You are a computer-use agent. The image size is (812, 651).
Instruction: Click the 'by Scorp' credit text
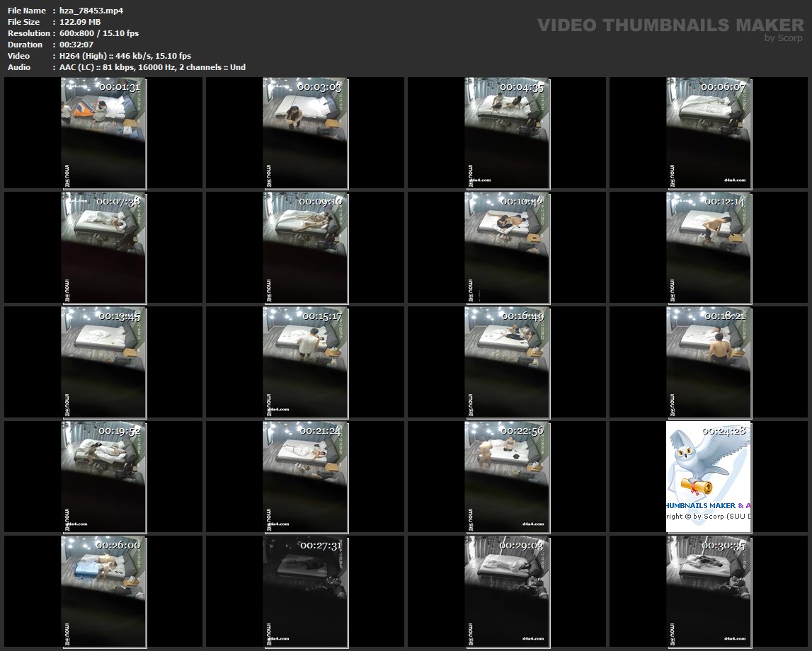coord(784,38)
